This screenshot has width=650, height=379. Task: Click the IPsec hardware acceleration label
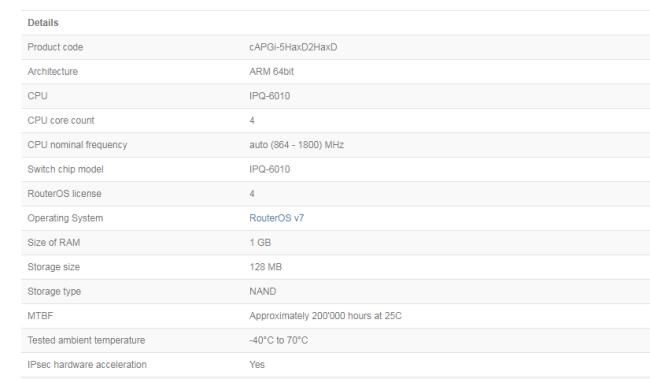(x=87, y=365)
